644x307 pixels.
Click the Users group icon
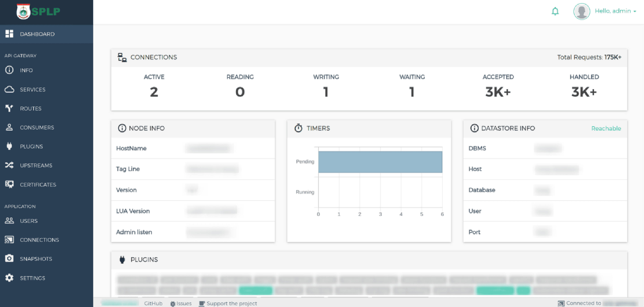pos(9,221)
